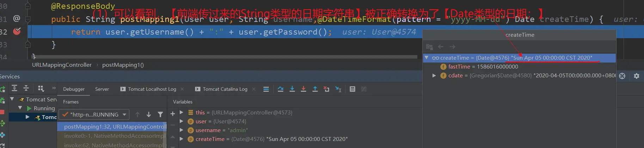Viewport: 644px width, 148px height.
Task: Expand all services tree icon
Action: (x=14, y=88)
